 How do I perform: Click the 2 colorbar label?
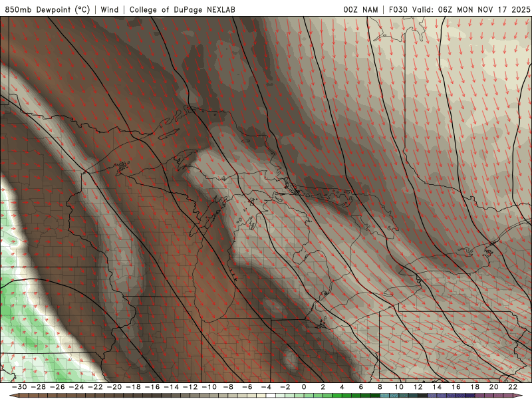(x=323, y=387)
